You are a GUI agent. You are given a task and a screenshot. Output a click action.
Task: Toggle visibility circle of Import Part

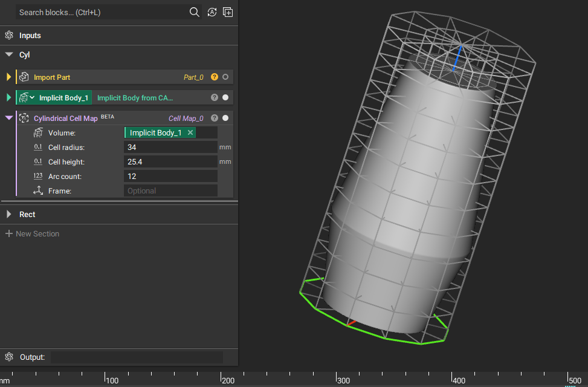225,77
